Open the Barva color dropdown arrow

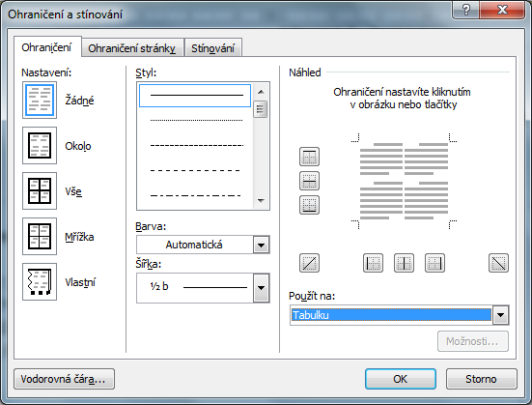pos(262,245)
